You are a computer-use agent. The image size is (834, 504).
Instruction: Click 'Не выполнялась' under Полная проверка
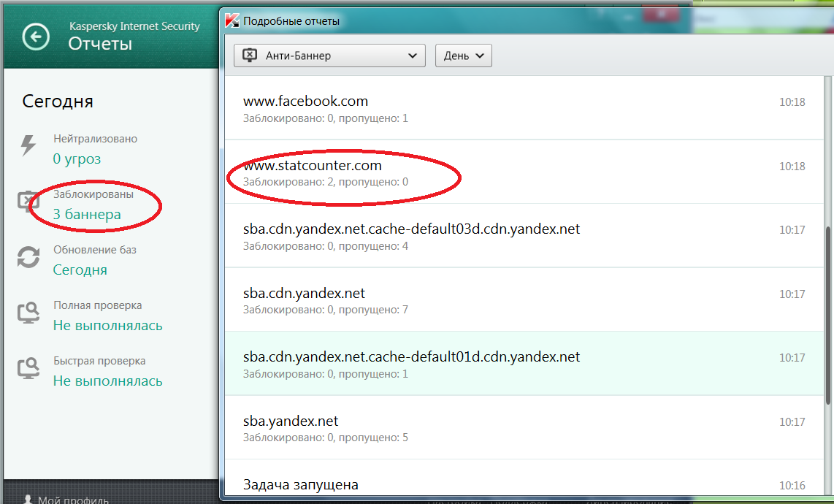point(107,325)
